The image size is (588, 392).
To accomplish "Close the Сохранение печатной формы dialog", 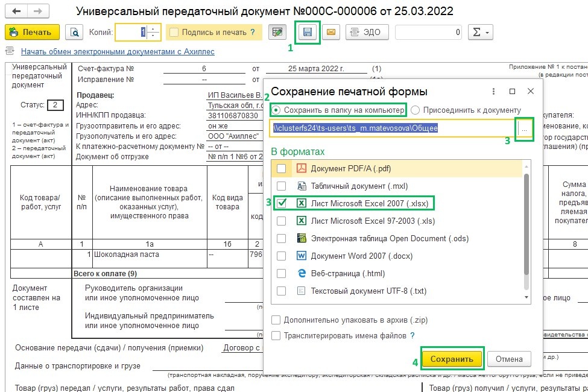I will [x=531, y=91].
